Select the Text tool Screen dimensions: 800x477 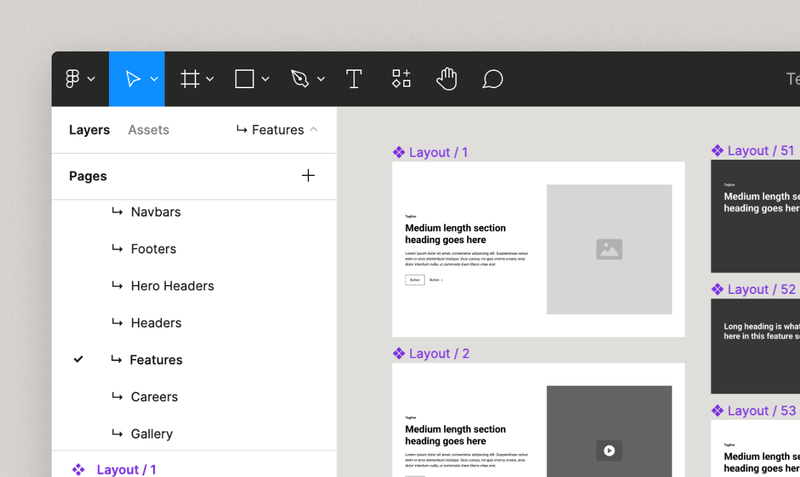354,79
